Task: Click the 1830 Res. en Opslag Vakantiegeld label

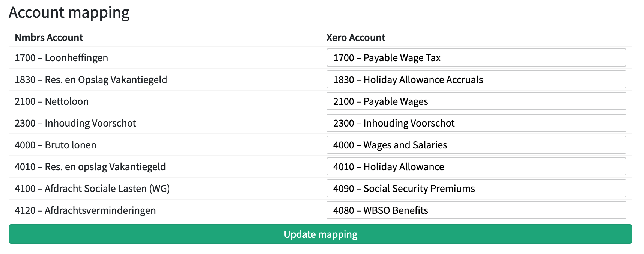Action: [91, 80]
